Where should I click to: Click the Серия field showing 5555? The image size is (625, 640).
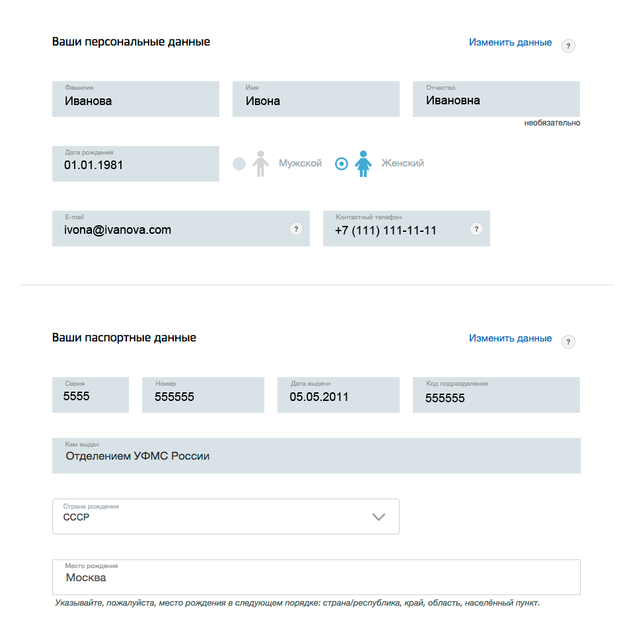tap(90, 395)
